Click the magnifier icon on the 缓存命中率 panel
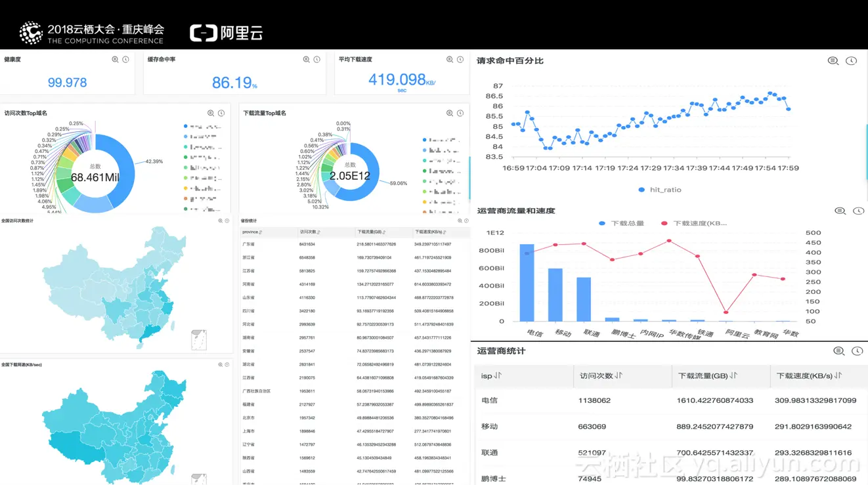The width and height of the screenshot is (868, 485). (306, 60)
